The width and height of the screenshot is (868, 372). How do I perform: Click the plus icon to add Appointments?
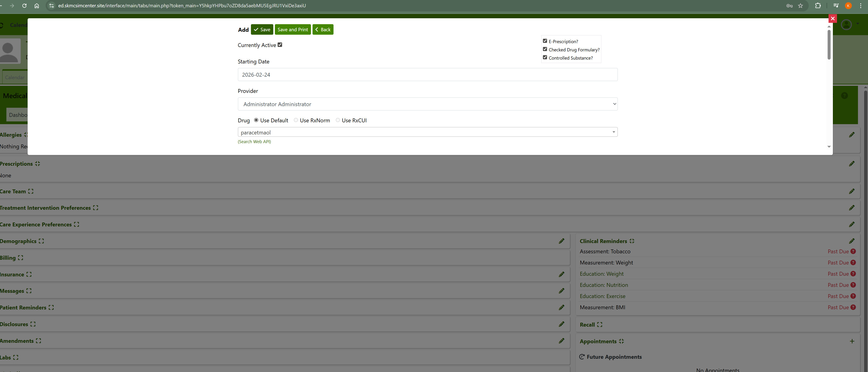tap(852, 341)
